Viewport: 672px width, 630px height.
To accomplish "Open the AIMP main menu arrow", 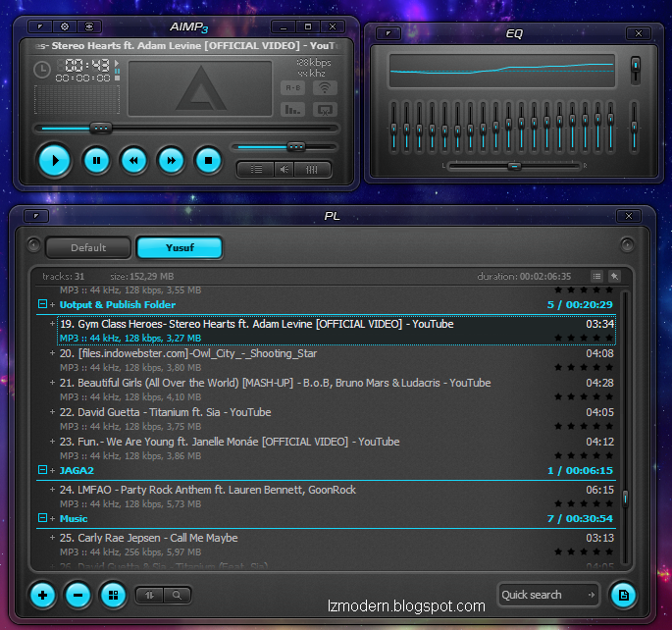I will 40,26.
